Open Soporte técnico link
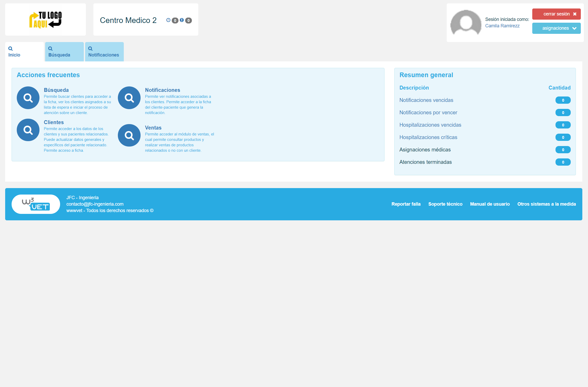588x387 pixels. point(445,204)
